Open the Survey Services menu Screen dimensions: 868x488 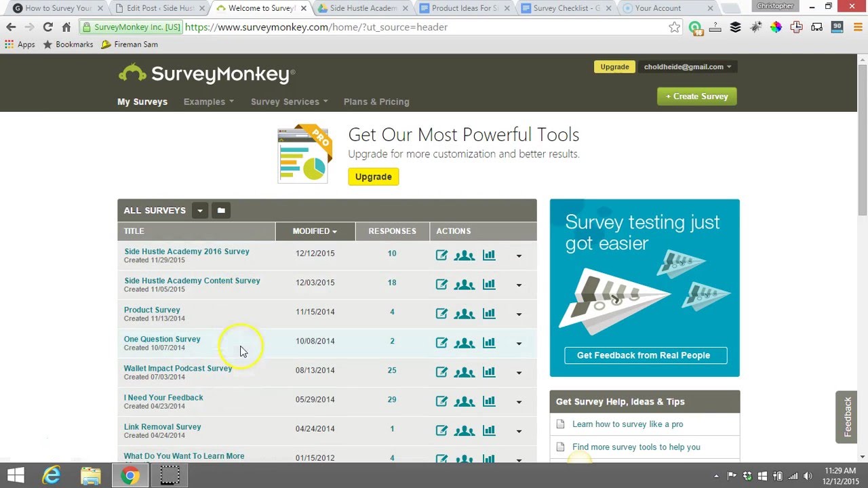[x=289, y=102]
